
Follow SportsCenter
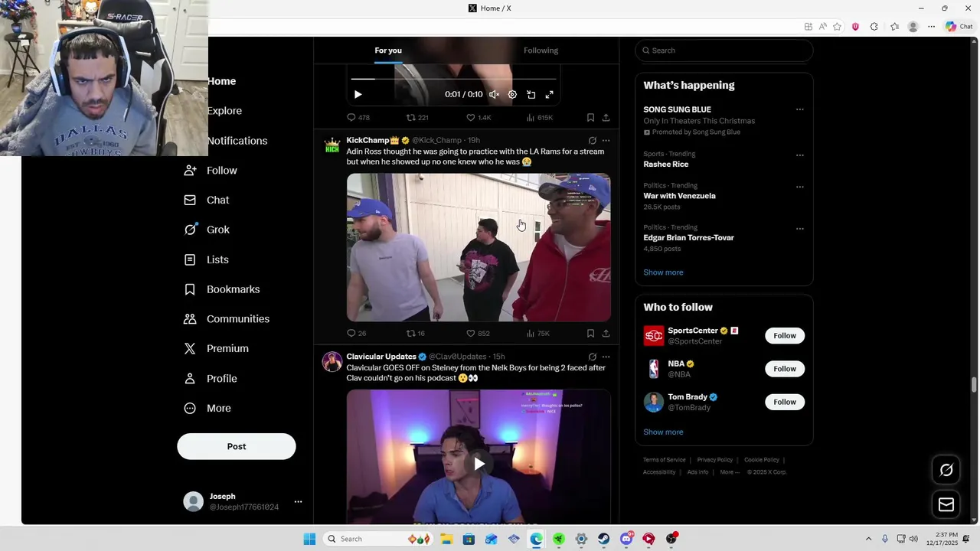coord(785,335)
